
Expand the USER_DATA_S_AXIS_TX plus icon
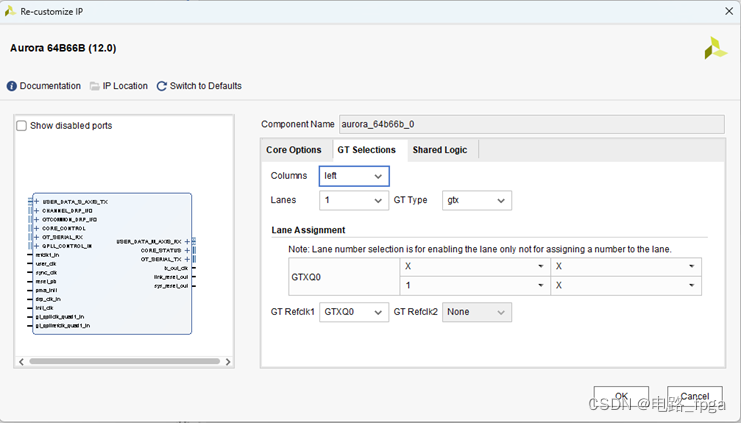click(x=36, y=202)
